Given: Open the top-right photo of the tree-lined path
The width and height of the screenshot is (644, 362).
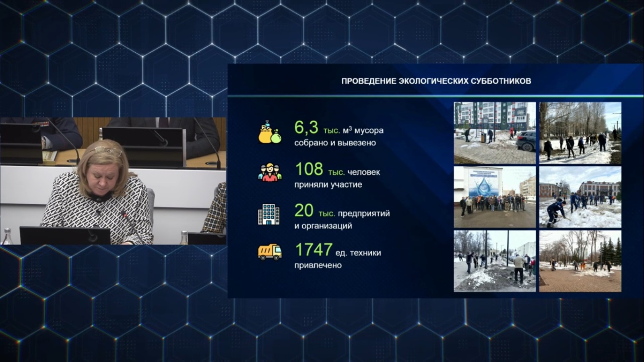Looking at the screenshot, I should [580, 133].
